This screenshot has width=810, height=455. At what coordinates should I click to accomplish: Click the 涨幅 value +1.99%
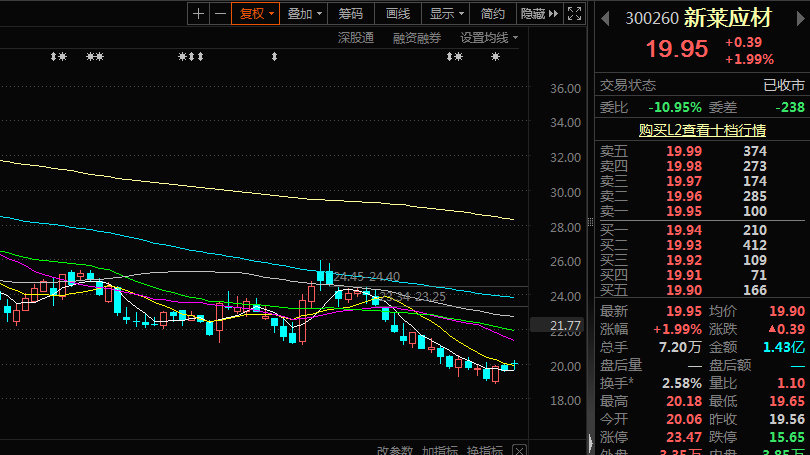click(x=677, y=330)
